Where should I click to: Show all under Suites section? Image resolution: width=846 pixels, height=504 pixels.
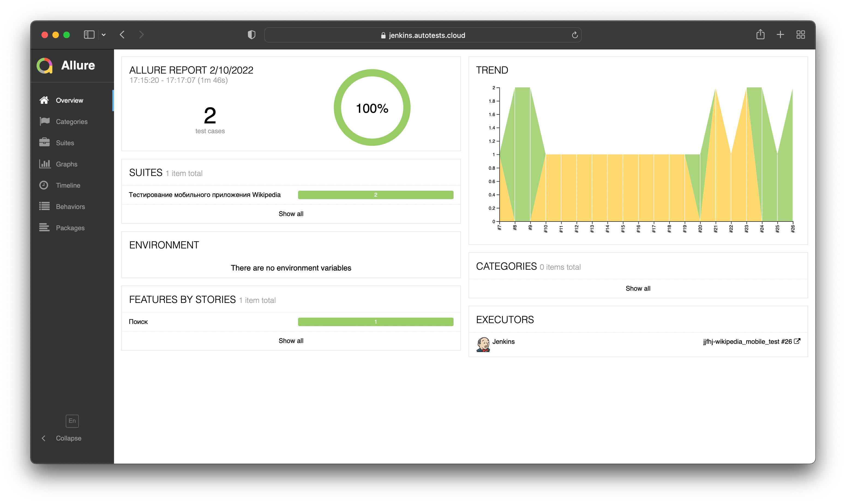click(291, 214)
